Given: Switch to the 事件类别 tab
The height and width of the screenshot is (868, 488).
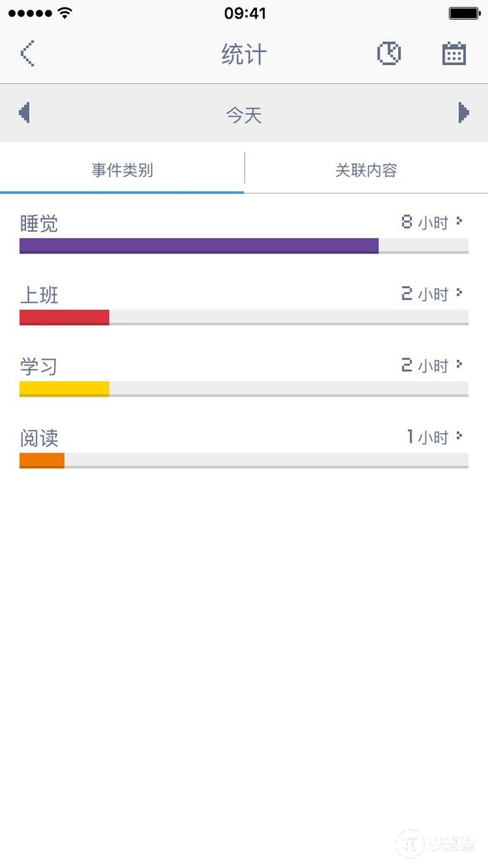Looking at the screenshot, I should pos(122,170).
